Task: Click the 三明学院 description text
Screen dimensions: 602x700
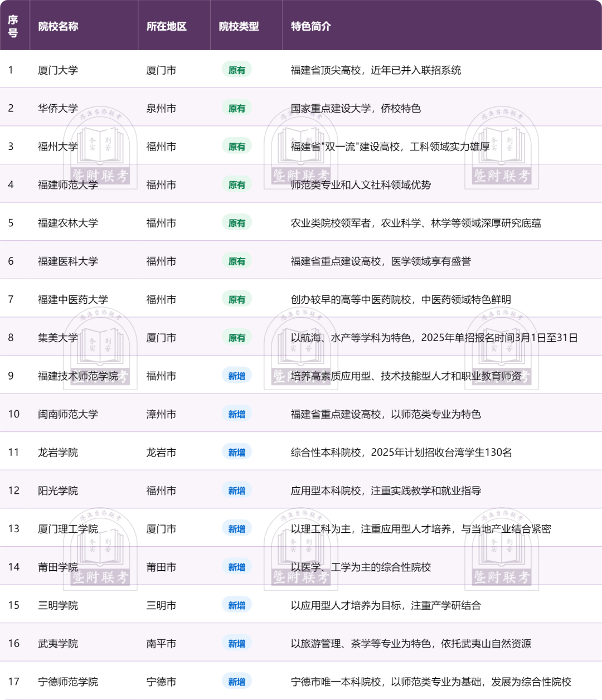Action: pyautogui.click(x=385, y=605)
